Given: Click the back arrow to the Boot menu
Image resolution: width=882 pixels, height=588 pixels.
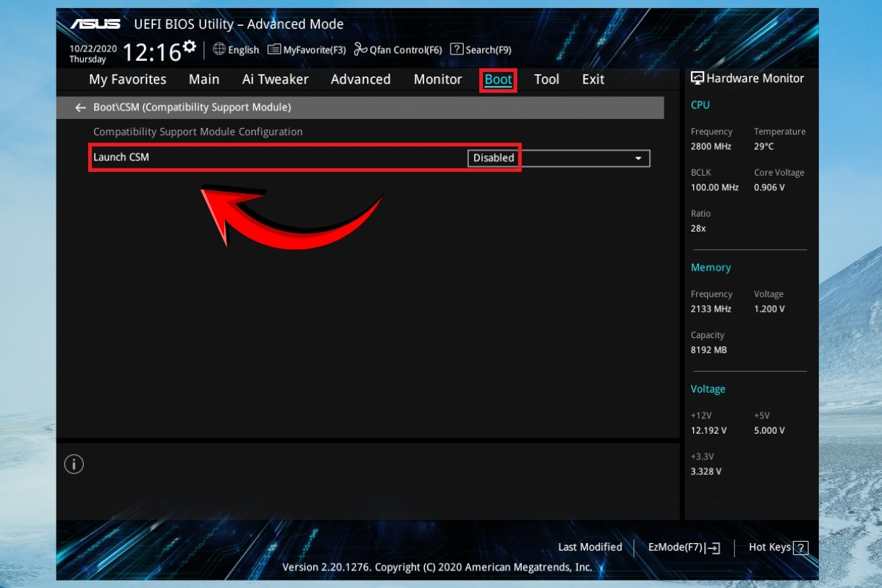Looking at the screenshot, I should (x=81, y=107).
